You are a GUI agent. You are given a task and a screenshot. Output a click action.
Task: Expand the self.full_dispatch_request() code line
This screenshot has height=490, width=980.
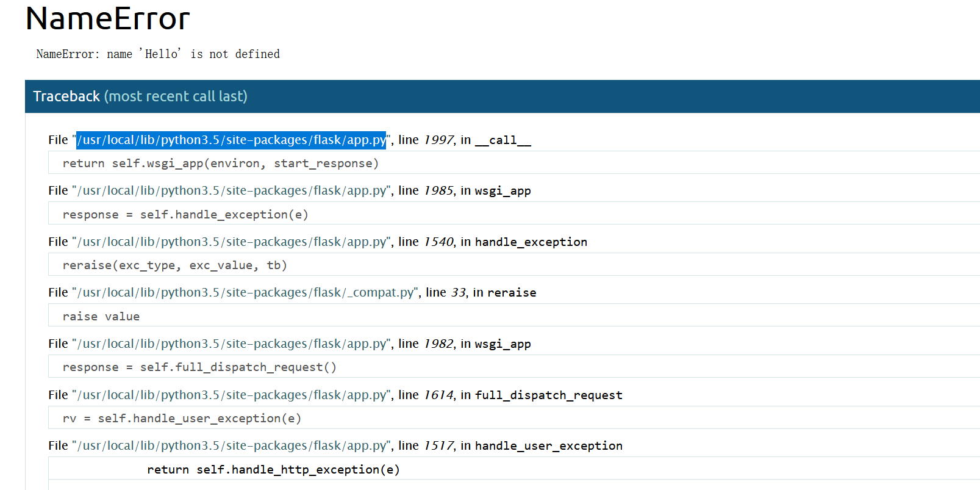click(199, 367)
